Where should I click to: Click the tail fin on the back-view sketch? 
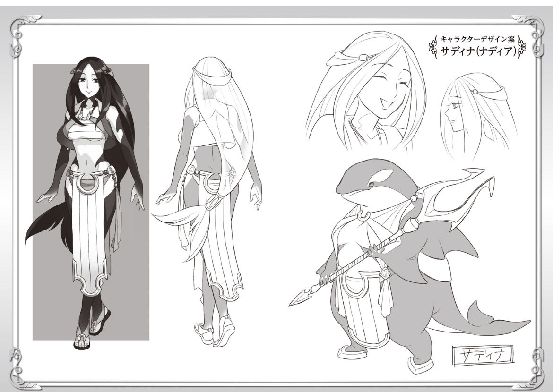point(175,227)
